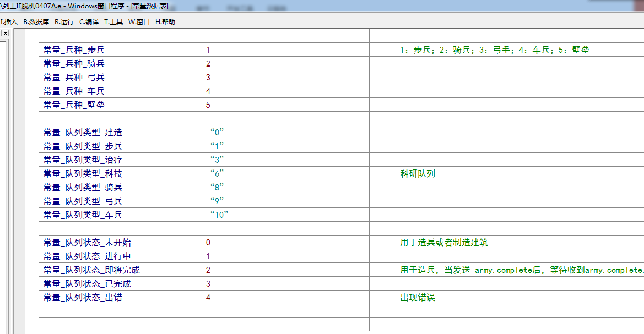
Task: Open the 运行 (Run) menu
Action: click(x=64, y=22)
